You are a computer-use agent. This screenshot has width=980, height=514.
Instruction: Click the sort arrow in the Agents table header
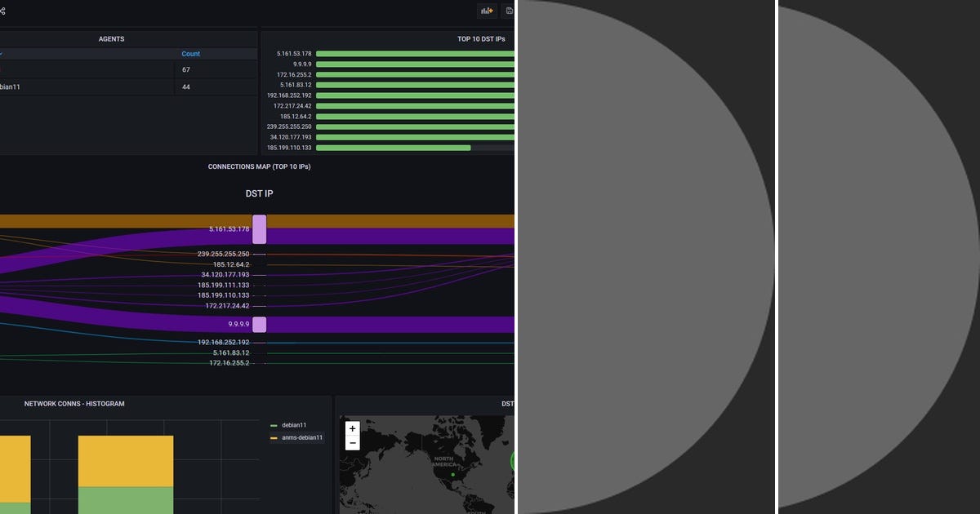[x=2, y=54]
